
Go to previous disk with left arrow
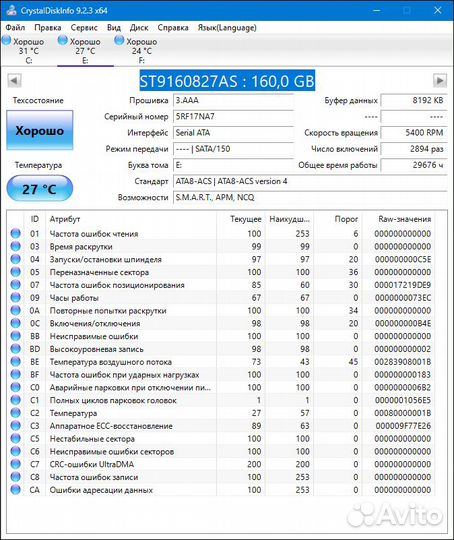point(14,81)
